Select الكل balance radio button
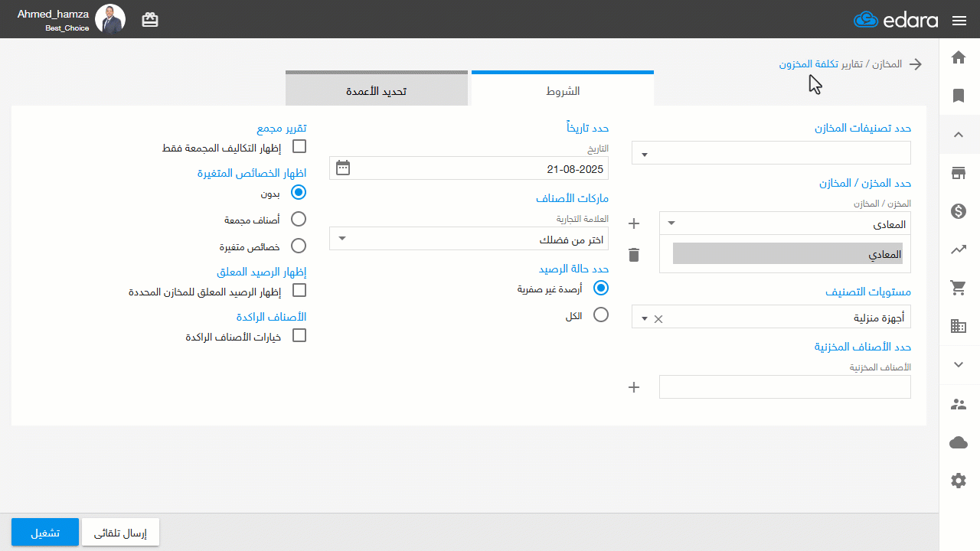Image resolution: width=980 pixels, height=551 pixels. 601,315
